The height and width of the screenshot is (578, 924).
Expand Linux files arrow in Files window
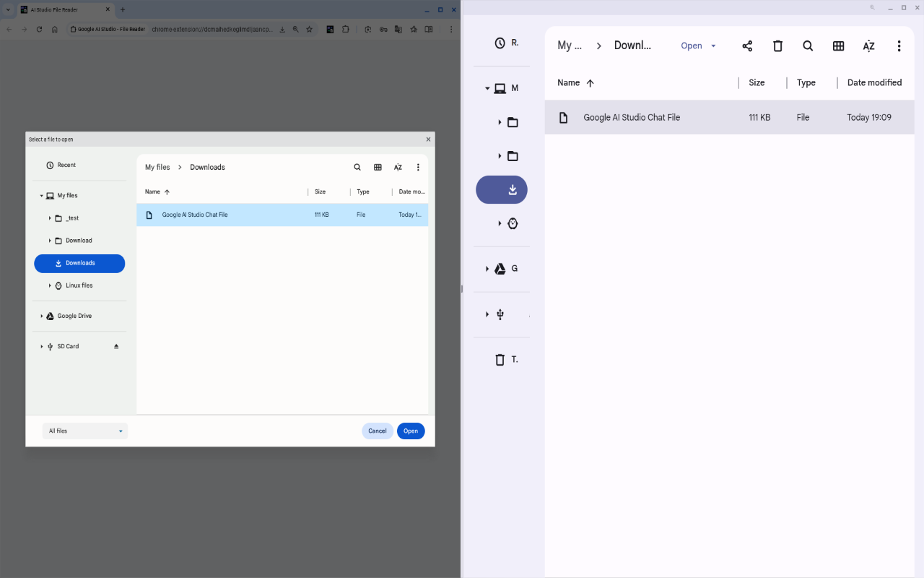(500, 224)
